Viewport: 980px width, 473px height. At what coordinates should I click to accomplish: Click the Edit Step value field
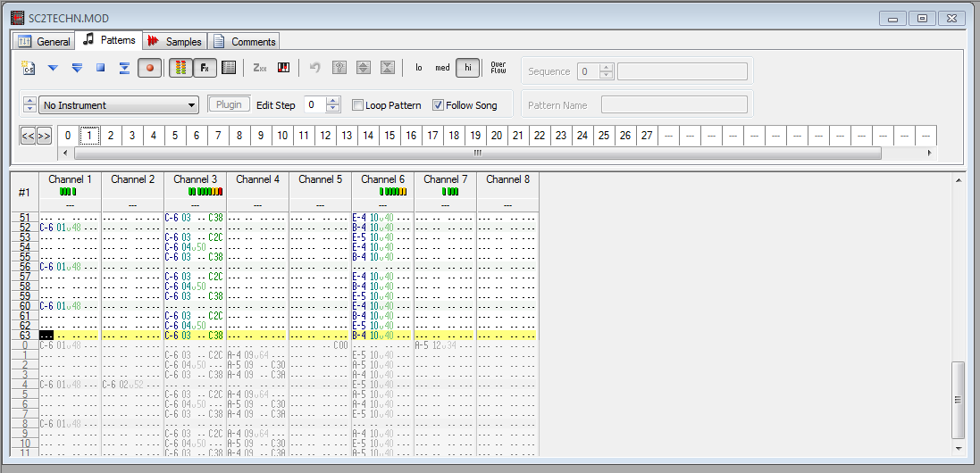[315, 105]
